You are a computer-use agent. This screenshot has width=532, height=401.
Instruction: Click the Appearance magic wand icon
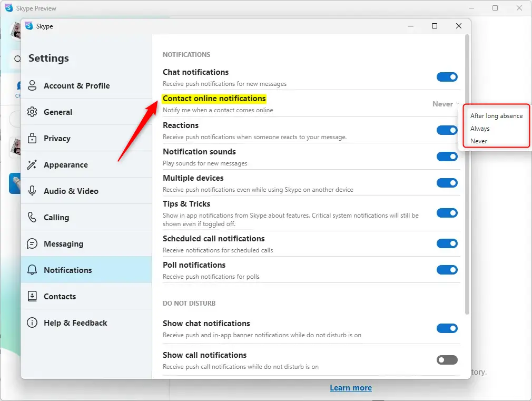click(x=32, y=165)
